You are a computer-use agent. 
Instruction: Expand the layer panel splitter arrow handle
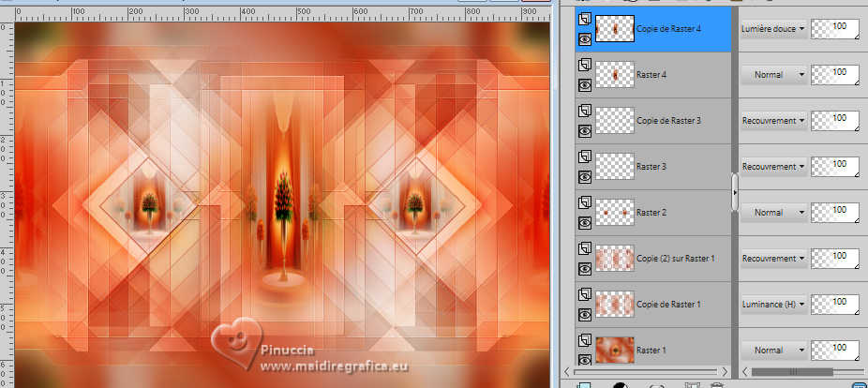pos(735,193)
